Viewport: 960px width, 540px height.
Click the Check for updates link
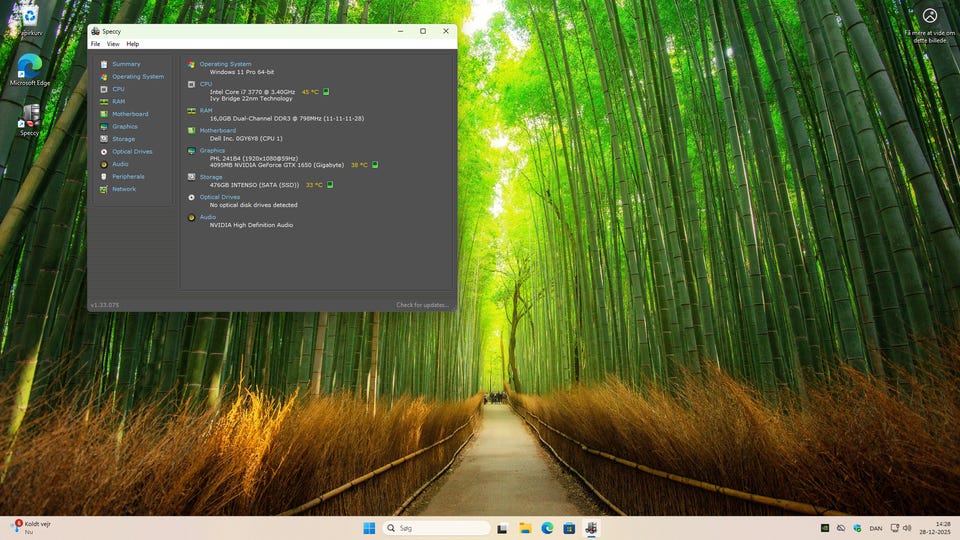pos(422,305)
